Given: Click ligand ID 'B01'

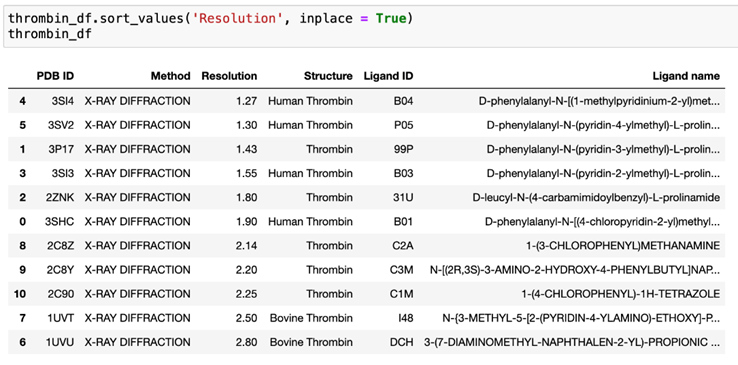Looking at the screenshot, I should [404, 222].
